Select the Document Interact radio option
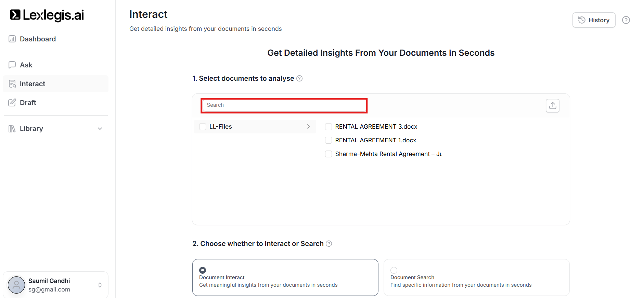This screenshot has width=644, height=298. (x=203, y=270)
